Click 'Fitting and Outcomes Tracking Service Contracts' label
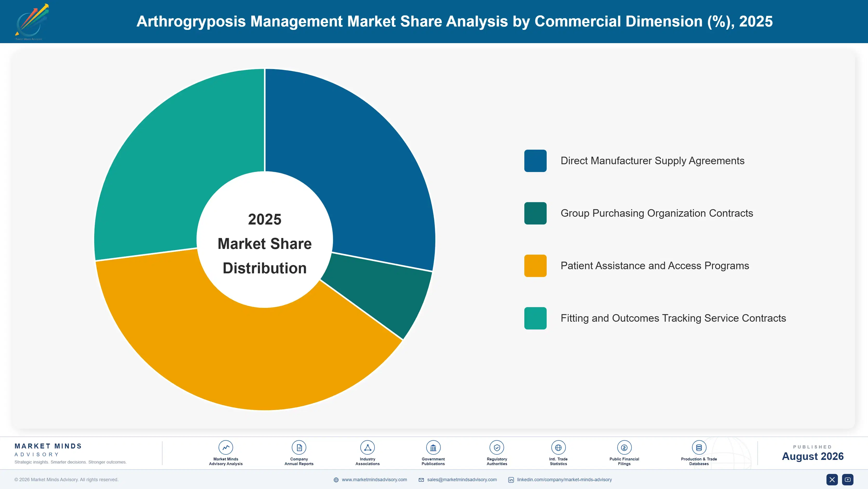The width and height of the screenshot is (868, 489). 673,318
